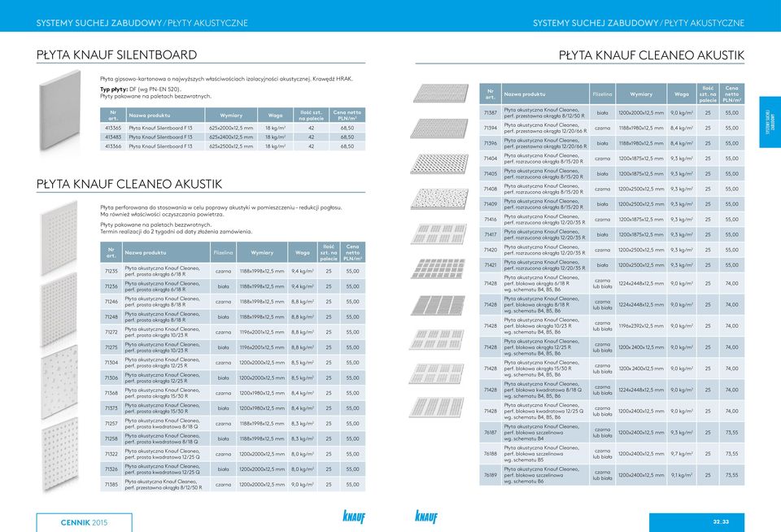This screenshot has height=532, width=781.
Task: Select article number '71373'
Action: point(111,408)
